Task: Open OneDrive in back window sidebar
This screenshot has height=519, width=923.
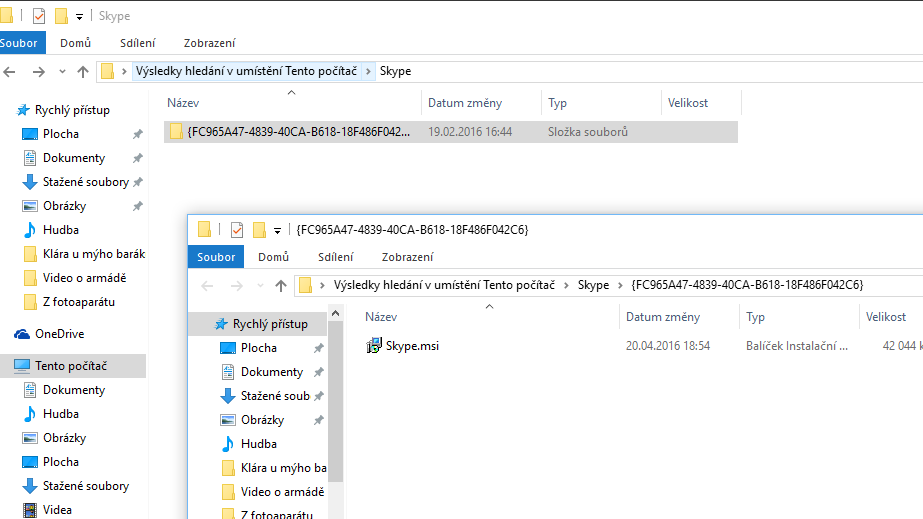Action: 59,334
